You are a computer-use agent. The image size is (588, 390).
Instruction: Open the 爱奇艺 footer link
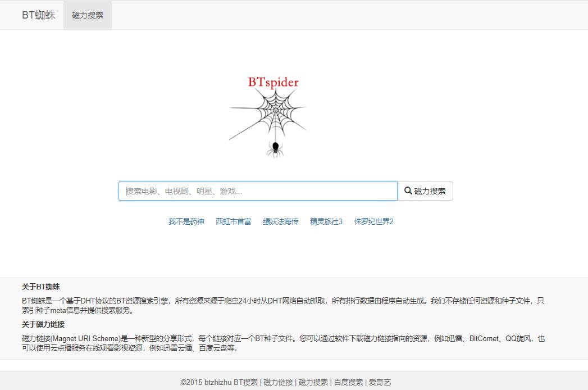pyautogui.click(x=380, y=382)
